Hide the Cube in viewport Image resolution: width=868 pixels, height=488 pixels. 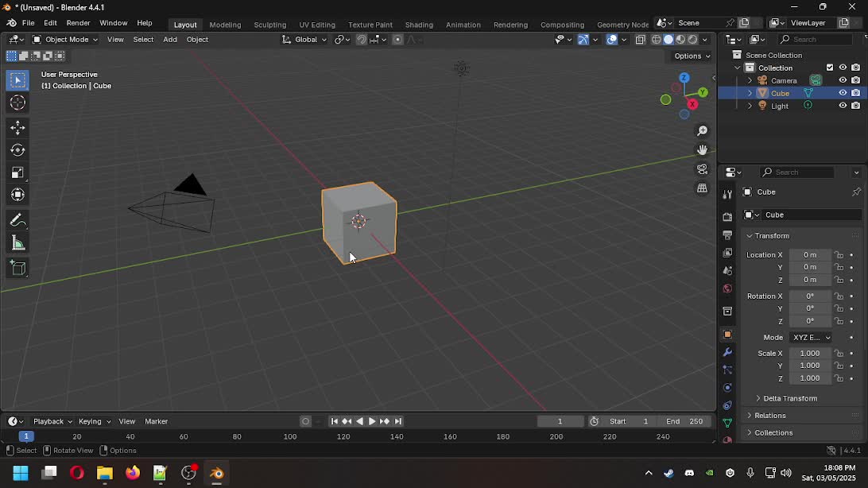tap(843, 93)
